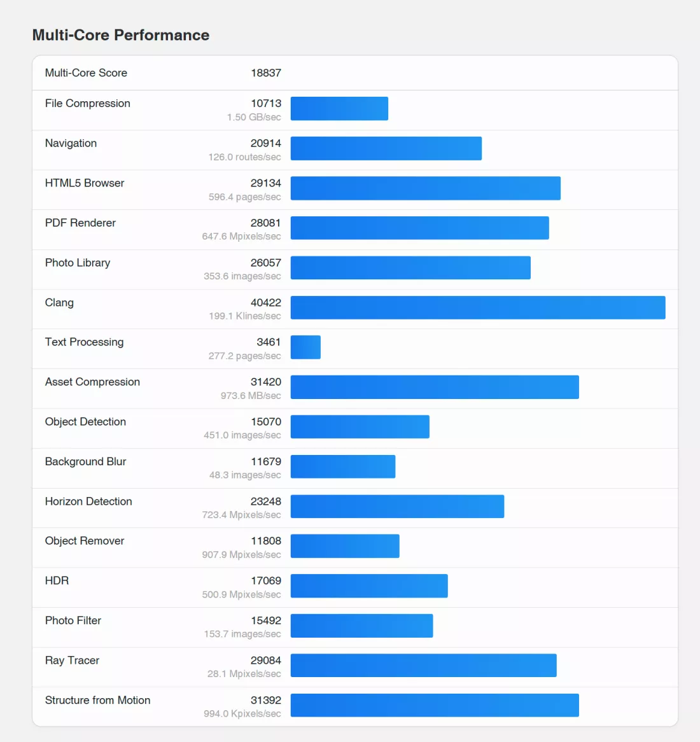Click the Horizon Detection bar
The width and height of the screenshot is (700, 742).
[x=397, y=507]
